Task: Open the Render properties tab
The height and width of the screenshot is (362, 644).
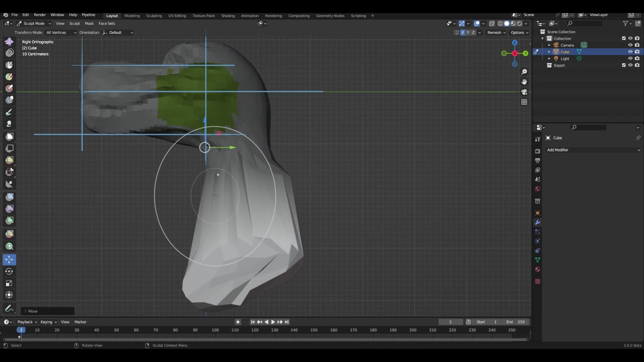Action: click(x=537, y=151)
